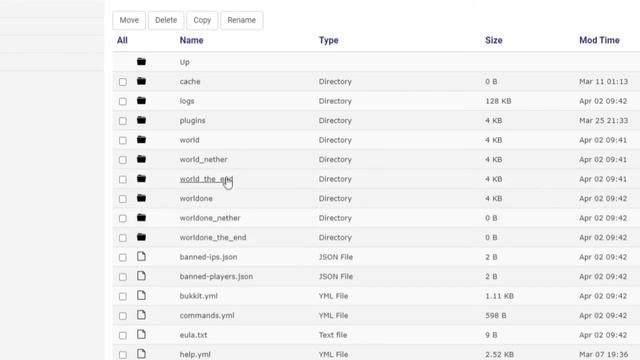The image size is (640, 360).
Task: Click the Up row folder icon
Action: (x=141, y=62)
